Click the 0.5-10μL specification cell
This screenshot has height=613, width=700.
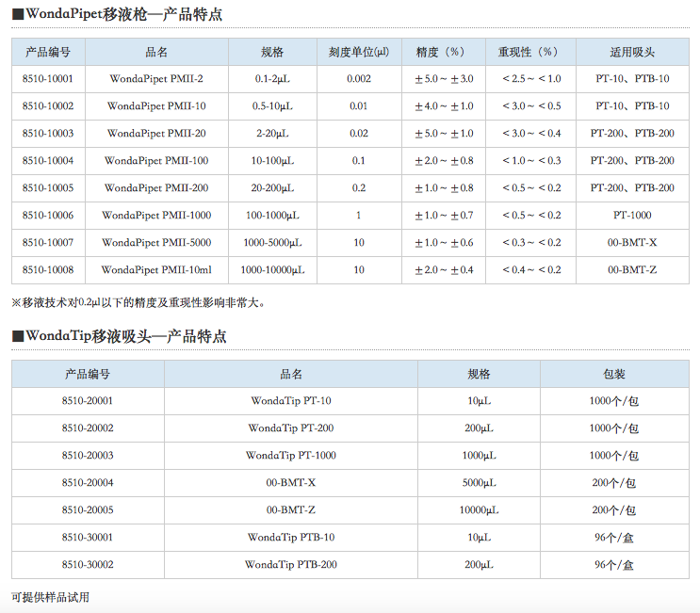[x=272, y=106]
